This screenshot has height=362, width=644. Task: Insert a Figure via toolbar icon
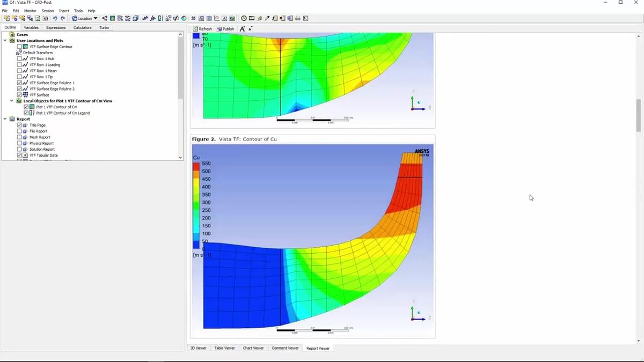click(232, 18)
